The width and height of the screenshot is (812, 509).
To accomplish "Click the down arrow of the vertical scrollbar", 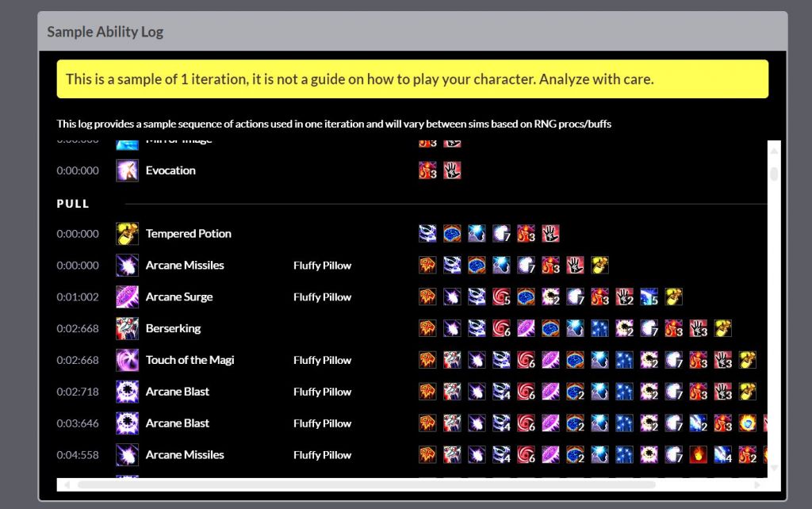I will tap(775, 469).
